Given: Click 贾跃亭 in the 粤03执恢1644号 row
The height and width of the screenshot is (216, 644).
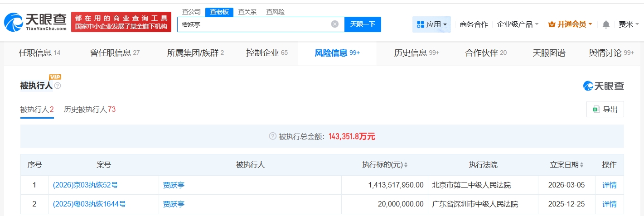Looking at the screenshot, I should click(x=174, y=204).
